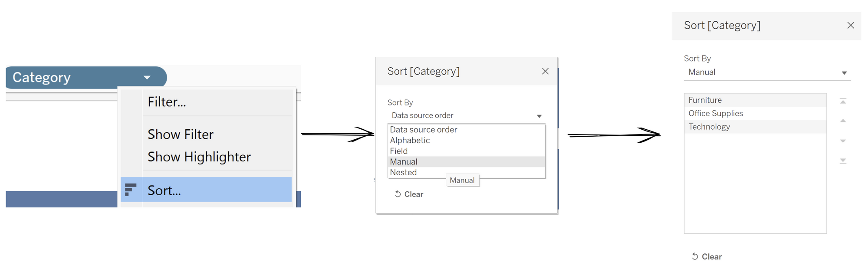The height and width of the screenshot is (272, 868).
Task: Click the move-to-top arrow icon
Action: click(843, 101)
